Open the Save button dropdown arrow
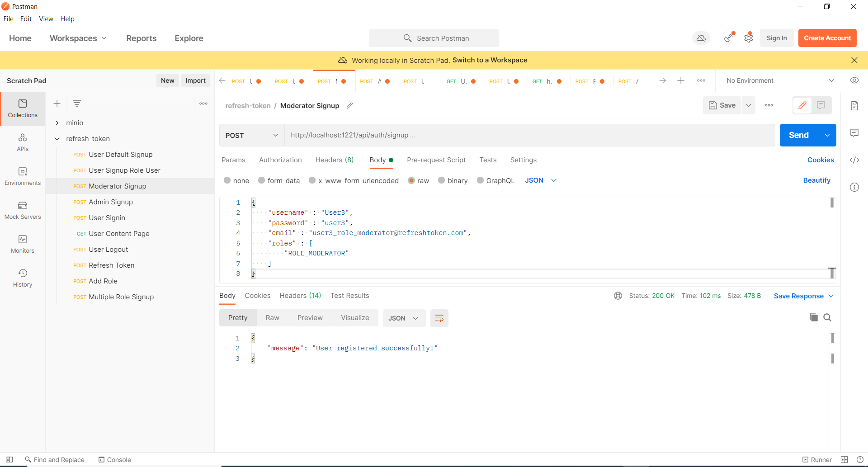This screenshot has width=868, height=467. click(x=749, y=105)
